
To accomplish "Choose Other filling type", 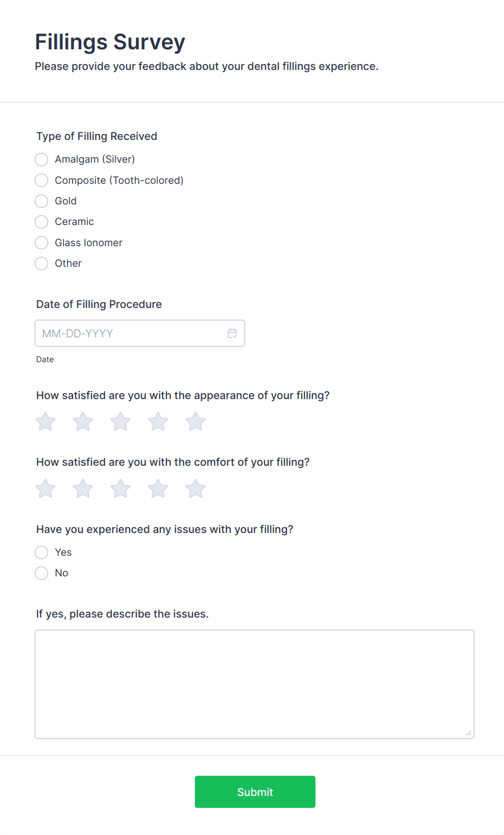I will 42,264.
